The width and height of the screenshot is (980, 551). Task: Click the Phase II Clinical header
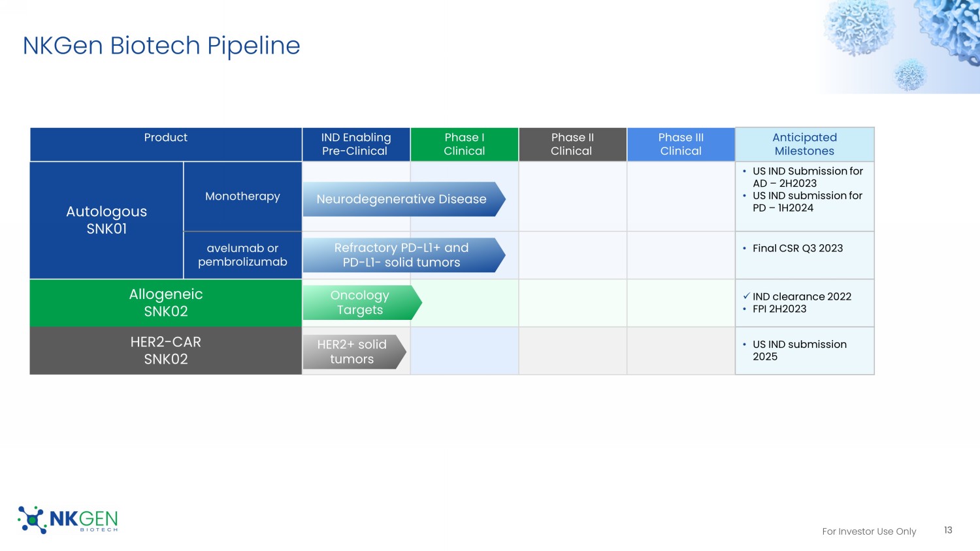coord(572,144)
